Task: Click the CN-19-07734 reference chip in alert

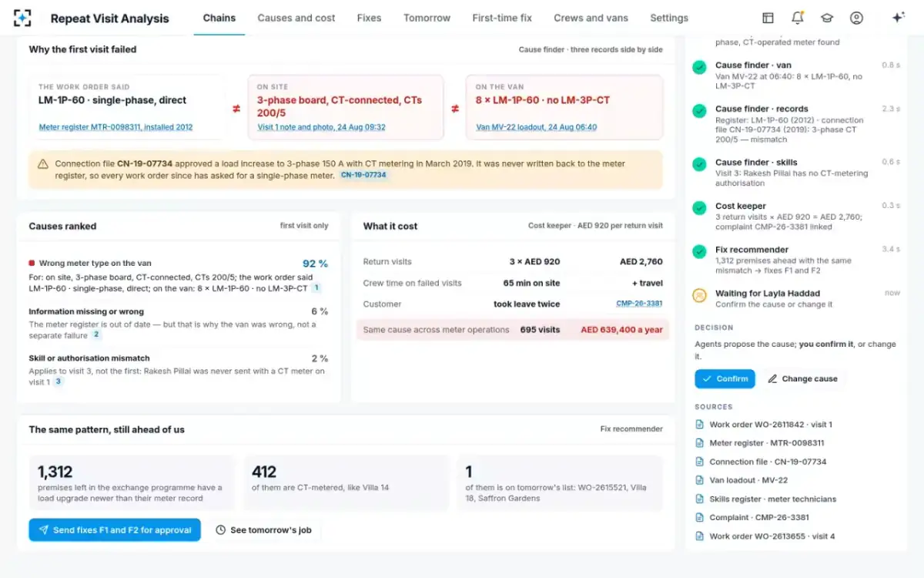Action: click(x=364, y=176)
